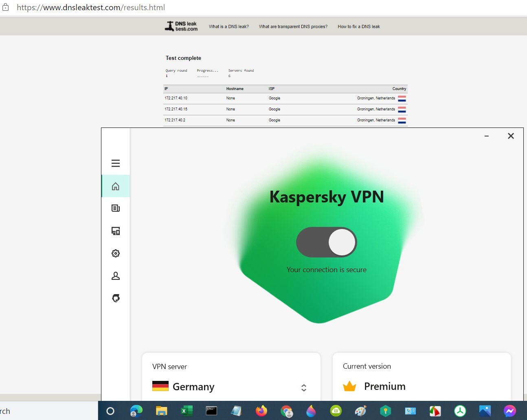Open File Explorer from the taskbar
The width and height of the screenshot is (527, 420).
click(161, 411)
